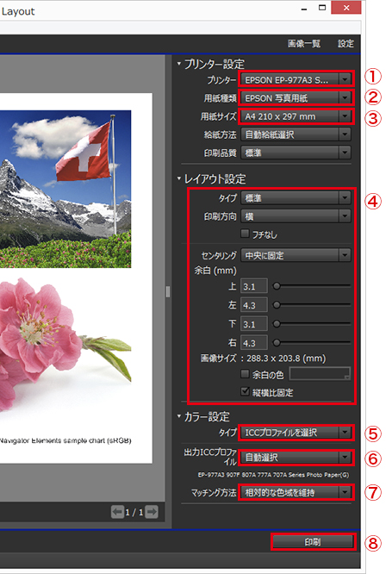Click the 右 margin slider handle
The height and width of the screenshot is (574, 392).
(x=277, y=343)
